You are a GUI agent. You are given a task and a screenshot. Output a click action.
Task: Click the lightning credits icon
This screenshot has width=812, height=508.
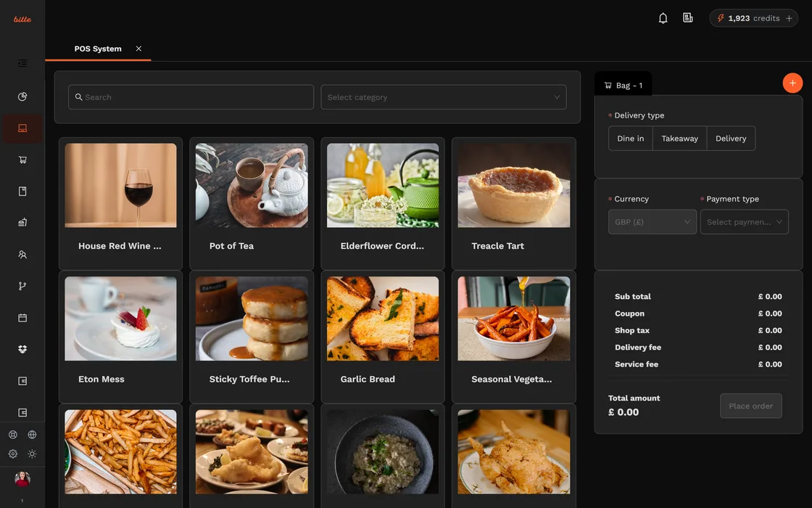click(x=721, y=18)
